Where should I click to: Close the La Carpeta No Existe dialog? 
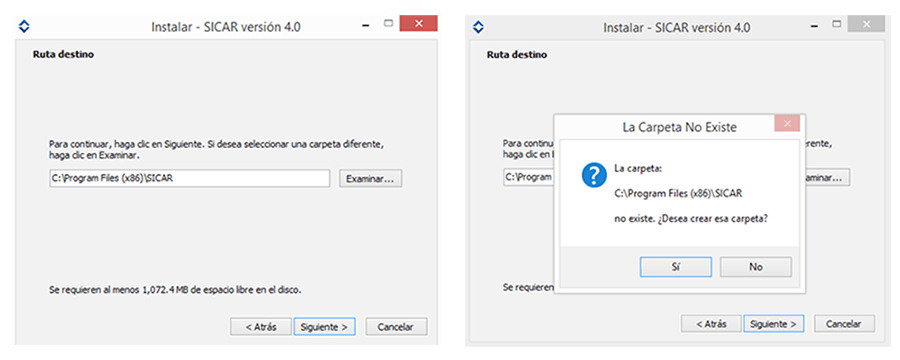coord(787,123)
